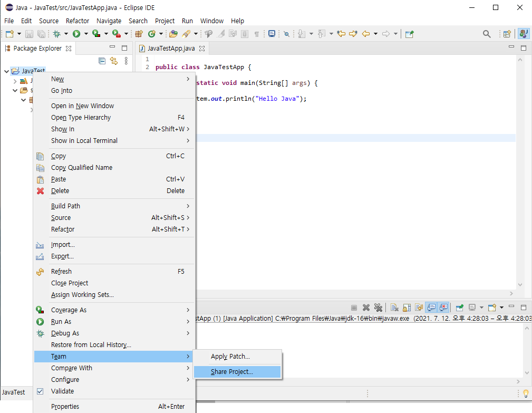
Task: Click the Skip All Breakpoints icon
Action: point(287,34)
